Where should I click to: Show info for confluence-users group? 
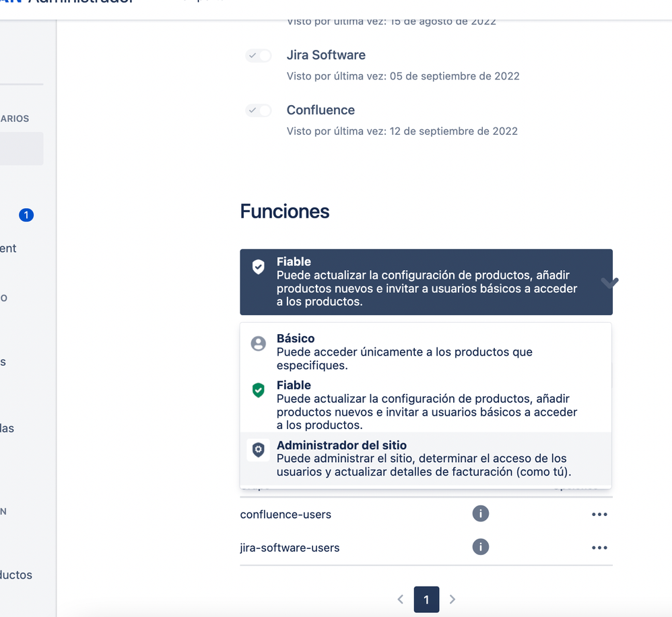coord(480,514)
